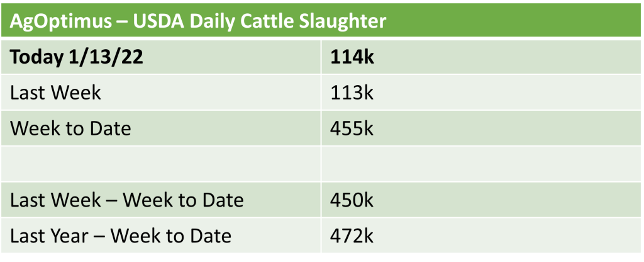Click the blank area right of 455k

(503, 128)
